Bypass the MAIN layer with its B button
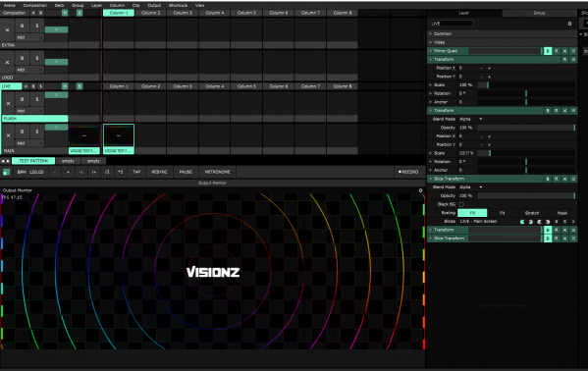 click(x=22, y=132)
